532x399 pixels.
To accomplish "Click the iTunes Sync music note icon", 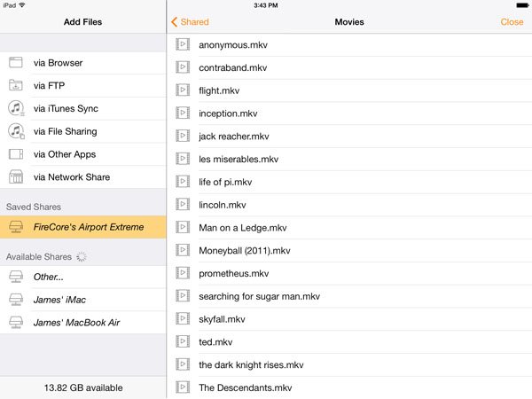I will (16, 108).
